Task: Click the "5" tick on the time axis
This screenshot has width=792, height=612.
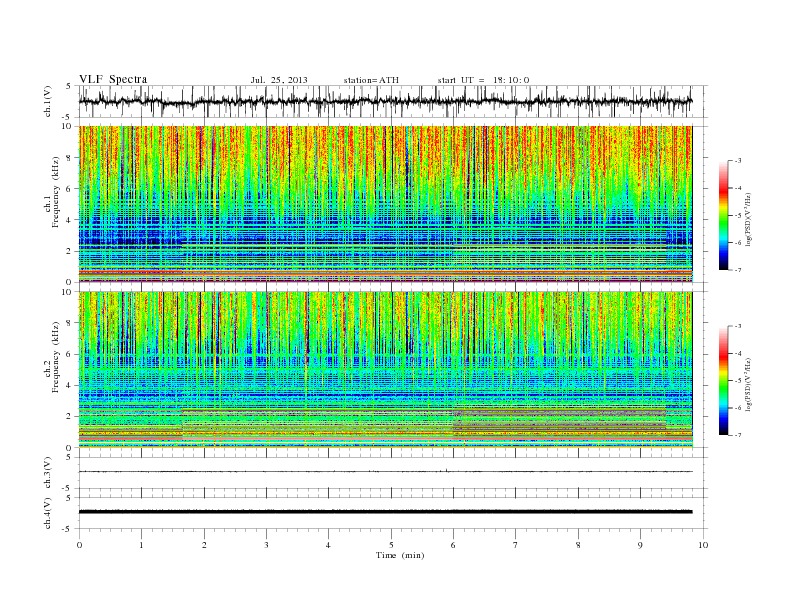Action: (391, 545)
